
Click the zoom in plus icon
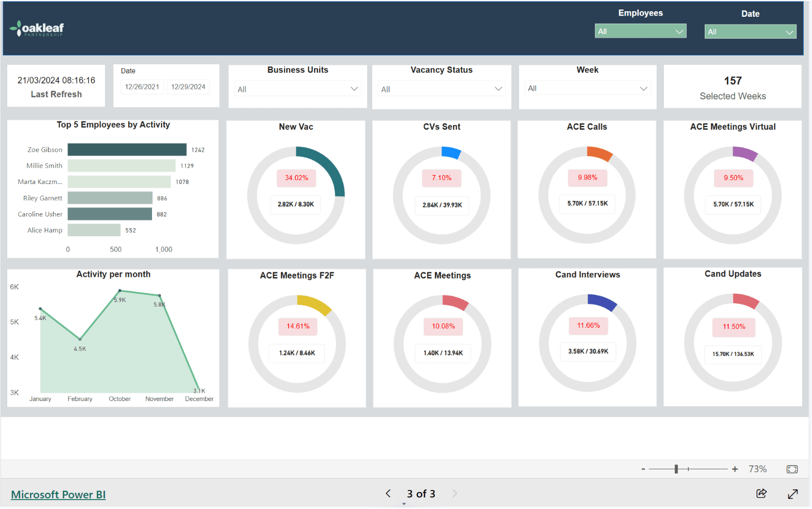point(735,469)
